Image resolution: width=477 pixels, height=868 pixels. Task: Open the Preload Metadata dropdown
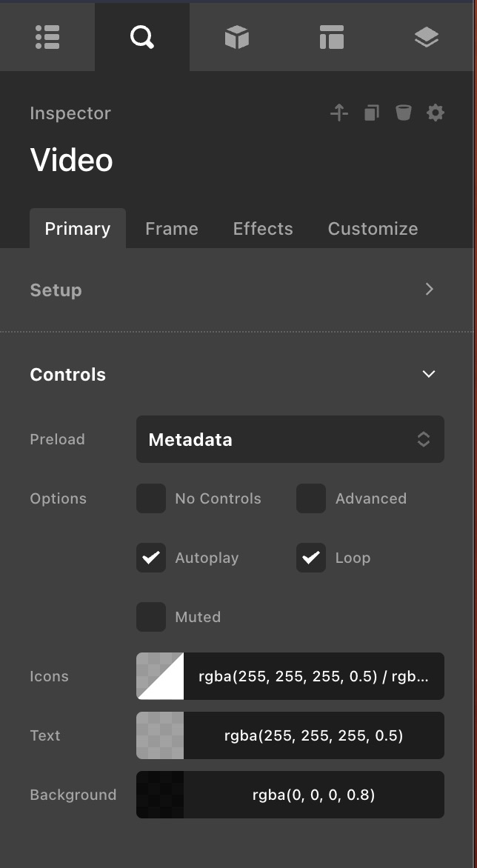pyautogui.click(x=290, y=439)
